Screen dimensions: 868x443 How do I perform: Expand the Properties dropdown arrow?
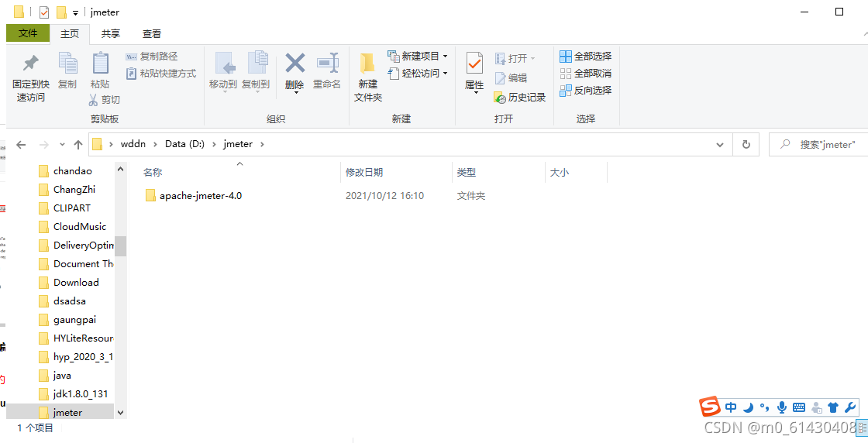point(476,92)
